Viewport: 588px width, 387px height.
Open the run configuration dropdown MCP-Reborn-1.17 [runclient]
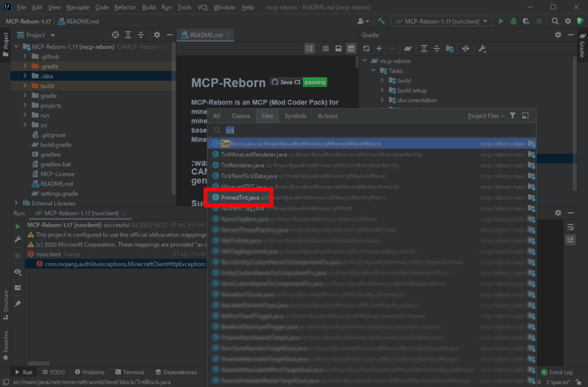pos(441,21)
